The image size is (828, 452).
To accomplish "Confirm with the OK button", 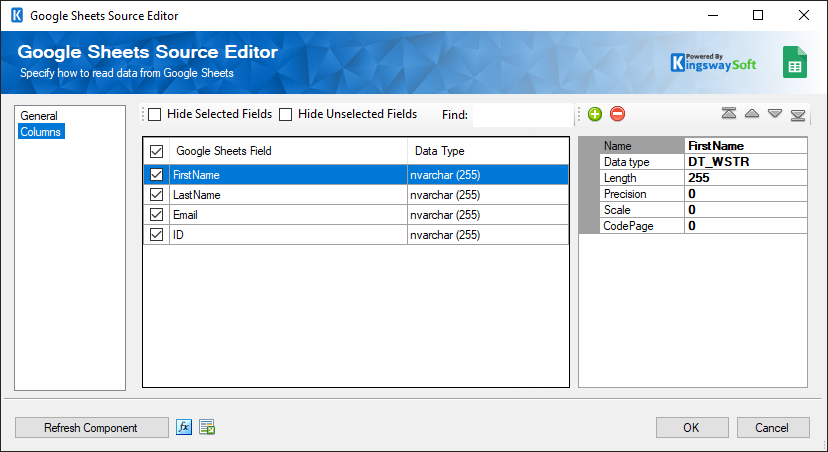I will coord(692,428).
